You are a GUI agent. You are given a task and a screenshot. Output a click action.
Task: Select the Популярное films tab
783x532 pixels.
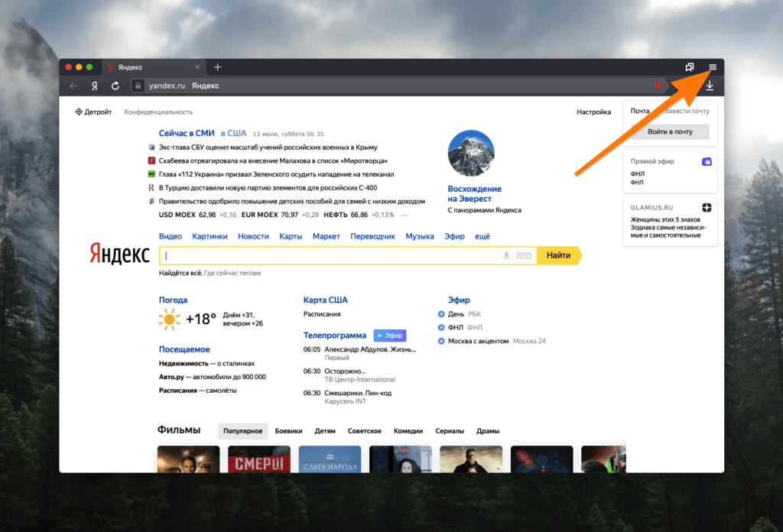point(242,430)
